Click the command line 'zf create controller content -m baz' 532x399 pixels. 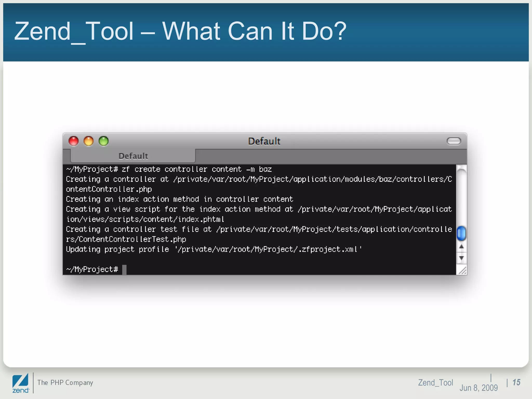197,169
